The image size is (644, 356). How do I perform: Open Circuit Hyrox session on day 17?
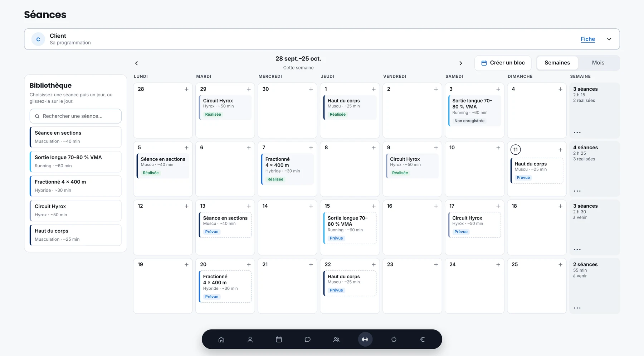tap(474, 225)
